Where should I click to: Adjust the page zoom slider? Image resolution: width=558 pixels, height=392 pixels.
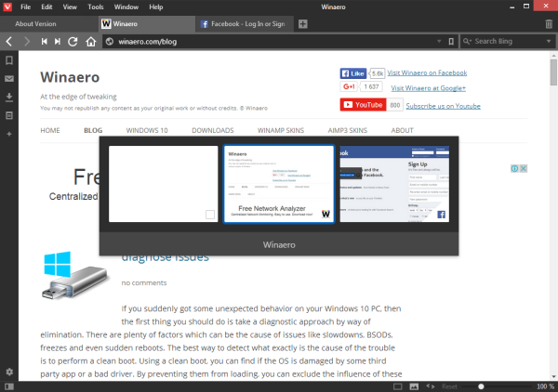coord(481,386)
